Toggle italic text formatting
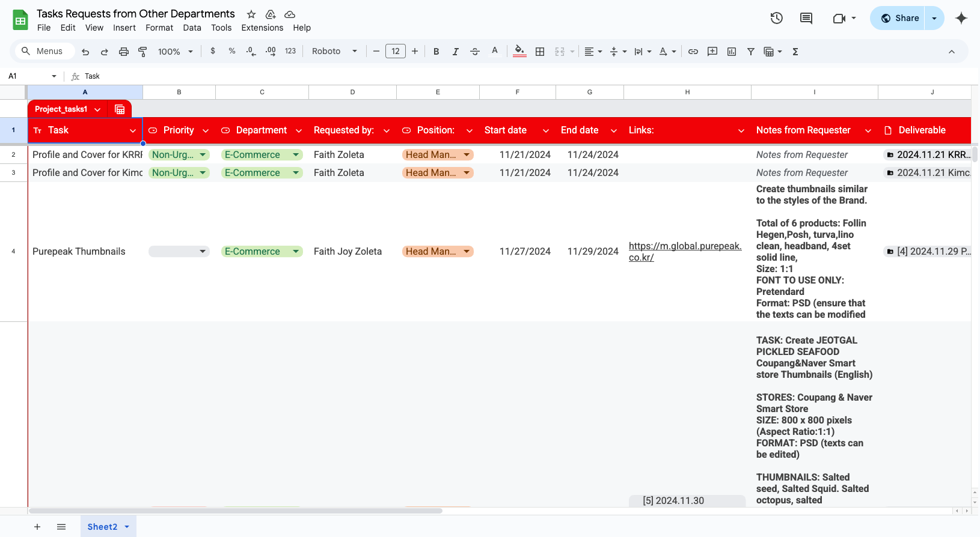 455,52
